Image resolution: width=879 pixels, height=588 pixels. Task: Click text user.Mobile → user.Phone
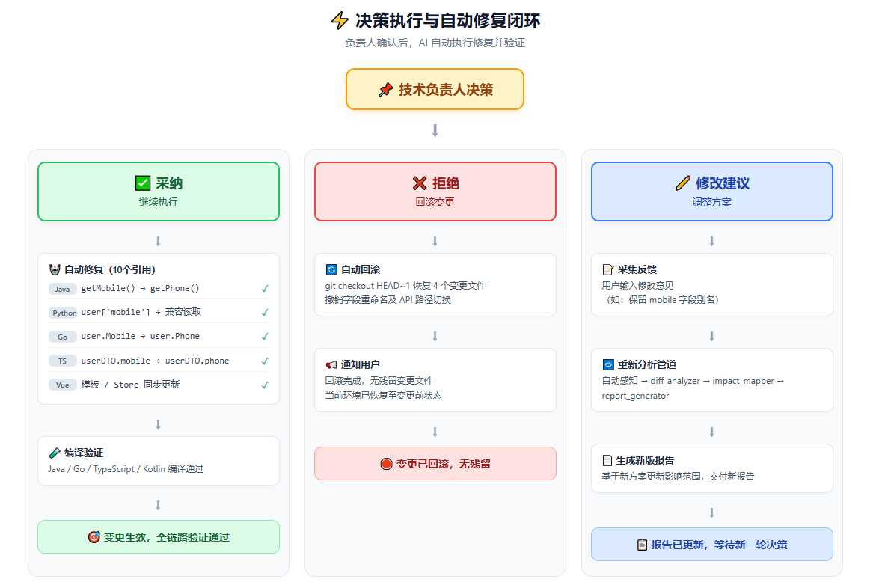pyautogui.click(x=140, y=337)
